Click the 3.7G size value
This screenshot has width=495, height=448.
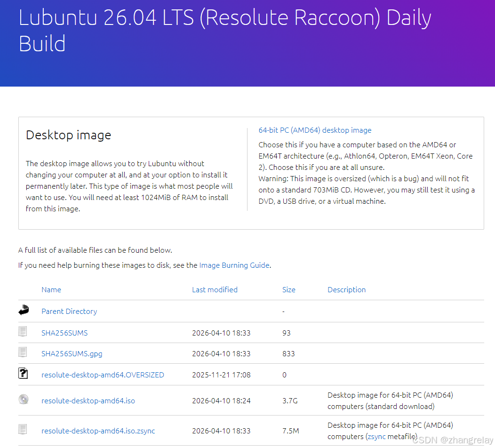point(290,400)
